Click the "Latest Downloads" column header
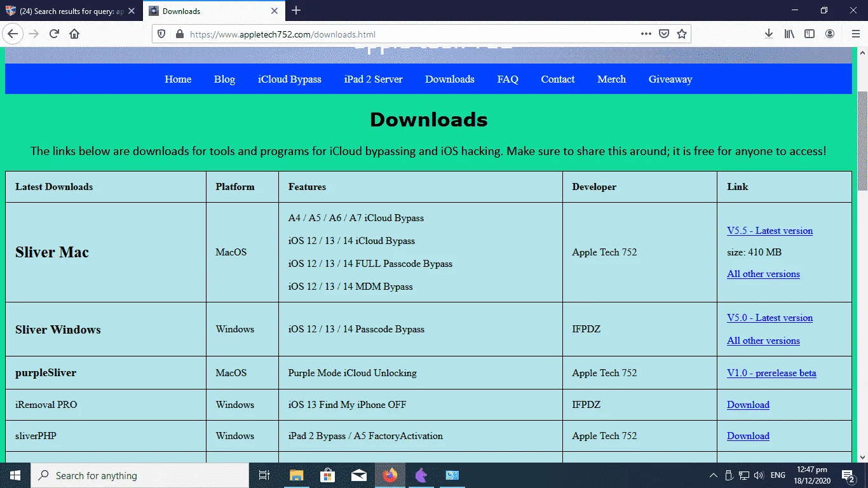The height and width of the screenshot is (488, 868). click(x=54, y=187)
